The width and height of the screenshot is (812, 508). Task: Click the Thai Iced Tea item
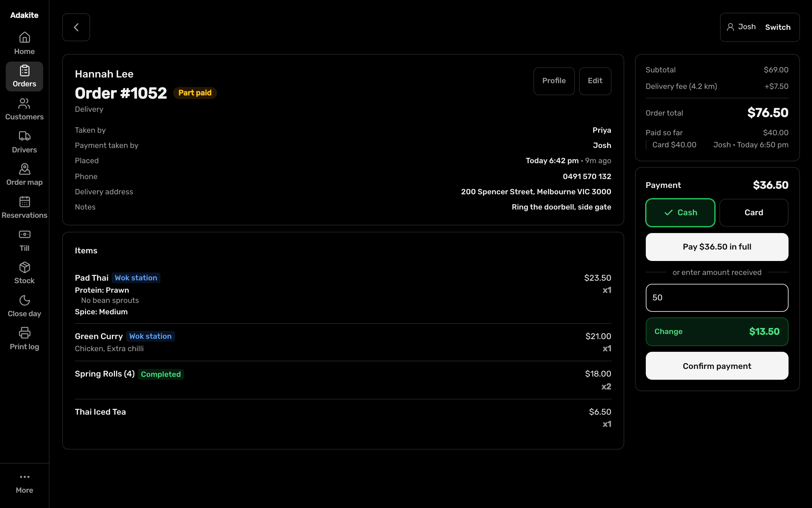pos(343,418)
